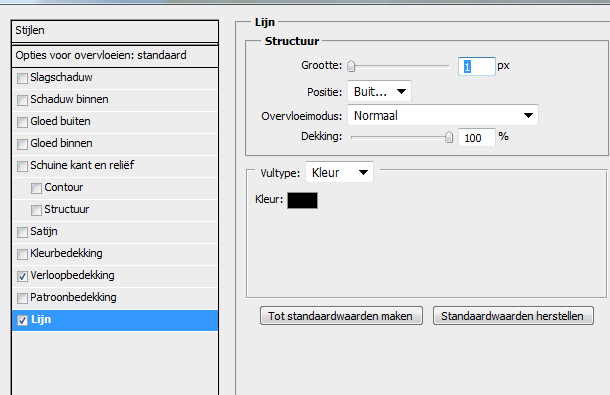Check the Kleurbedekking box
The width and height of the screenshot is (610, 395).
click(x=22, y=254)
